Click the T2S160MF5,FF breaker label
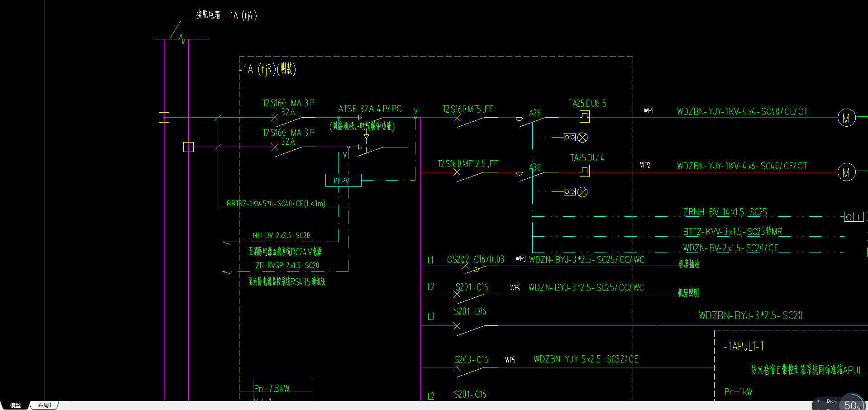 468,109
